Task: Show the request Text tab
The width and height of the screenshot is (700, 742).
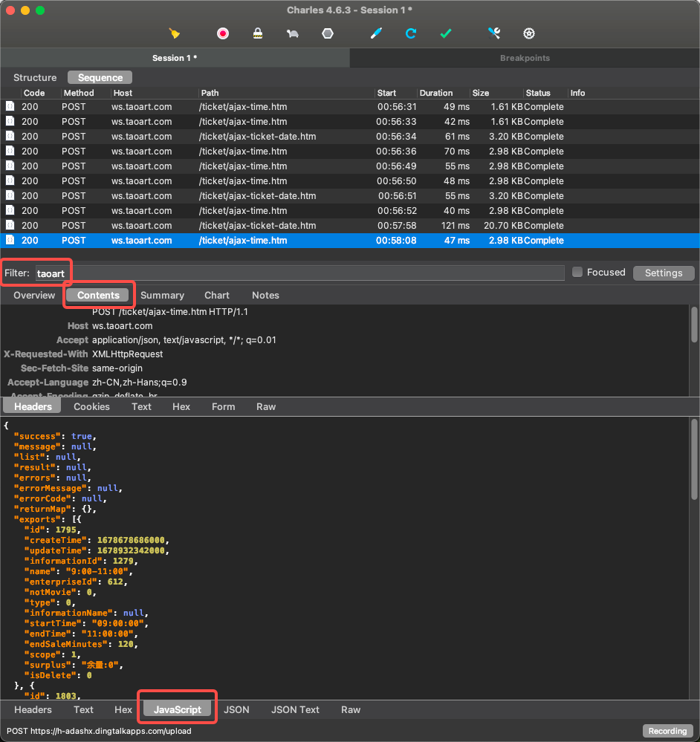Action: click(x=141, y=406)
